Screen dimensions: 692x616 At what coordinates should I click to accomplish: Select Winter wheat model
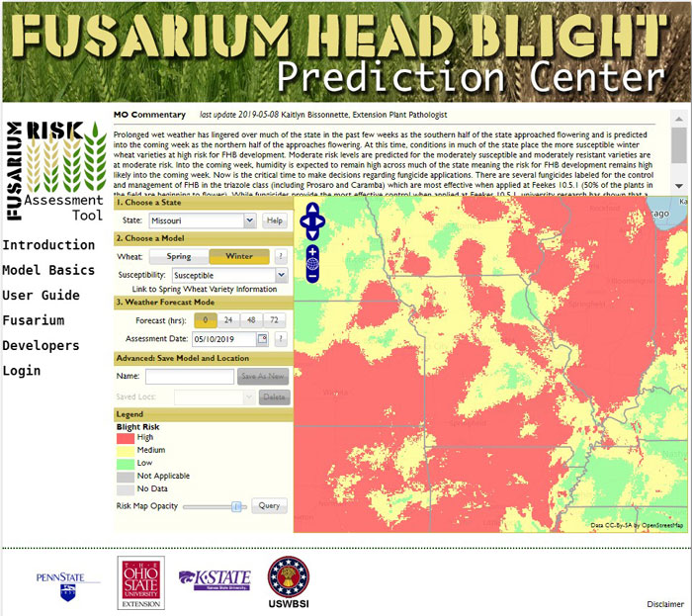[239, 257]
